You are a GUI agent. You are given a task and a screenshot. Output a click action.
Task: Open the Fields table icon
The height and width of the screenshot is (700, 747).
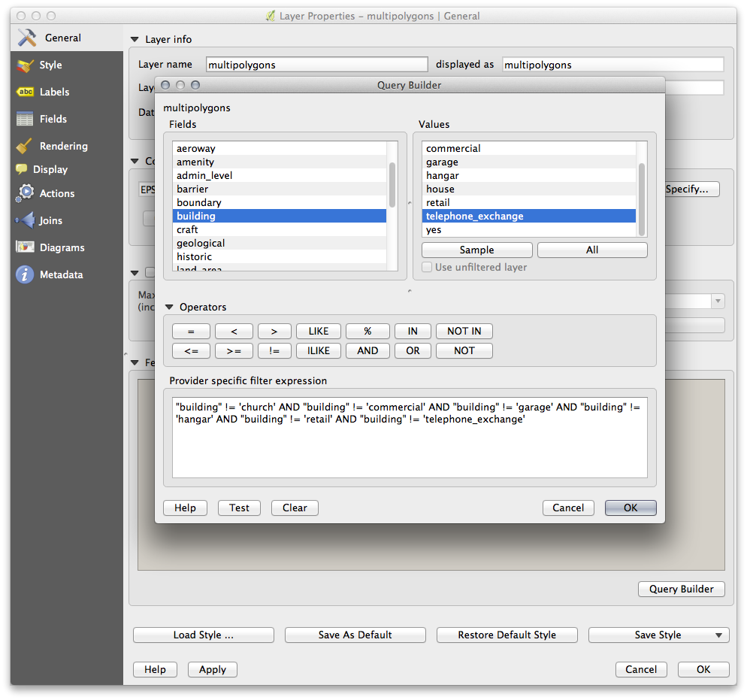[26, 119]
